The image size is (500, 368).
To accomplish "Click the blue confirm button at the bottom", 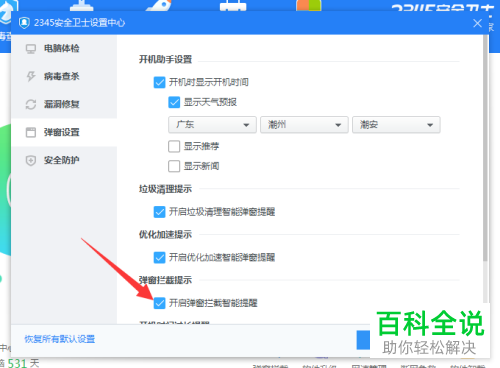I will pyautogui.click(x=363, y=340).
